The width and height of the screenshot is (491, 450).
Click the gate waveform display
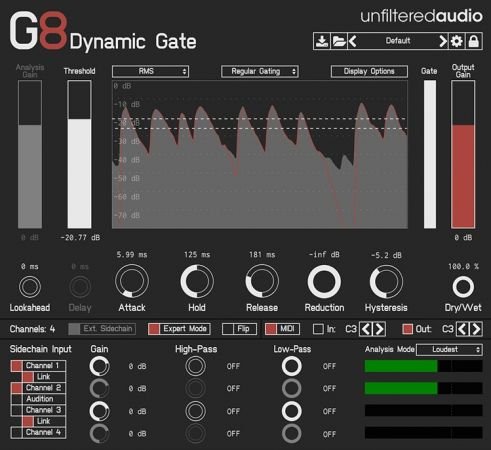pyautogui.click(x=260, y=154)
